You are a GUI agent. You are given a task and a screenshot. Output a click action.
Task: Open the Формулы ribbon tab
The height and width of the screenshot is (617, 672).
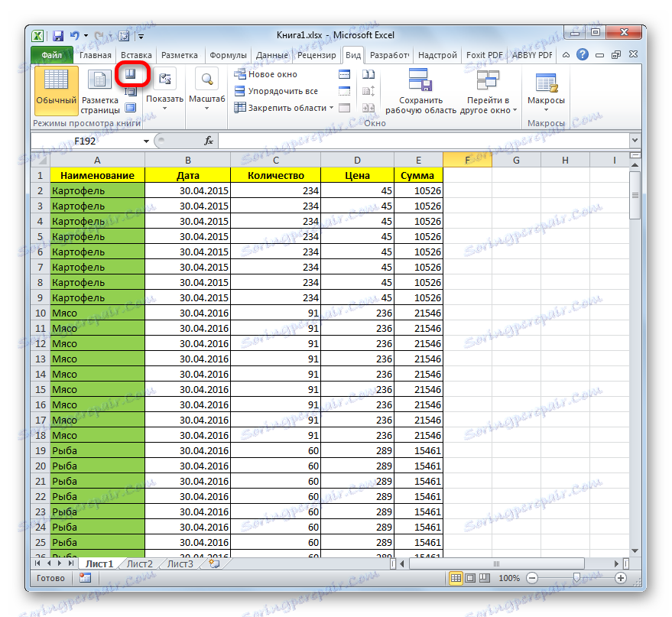coord(230,54)
